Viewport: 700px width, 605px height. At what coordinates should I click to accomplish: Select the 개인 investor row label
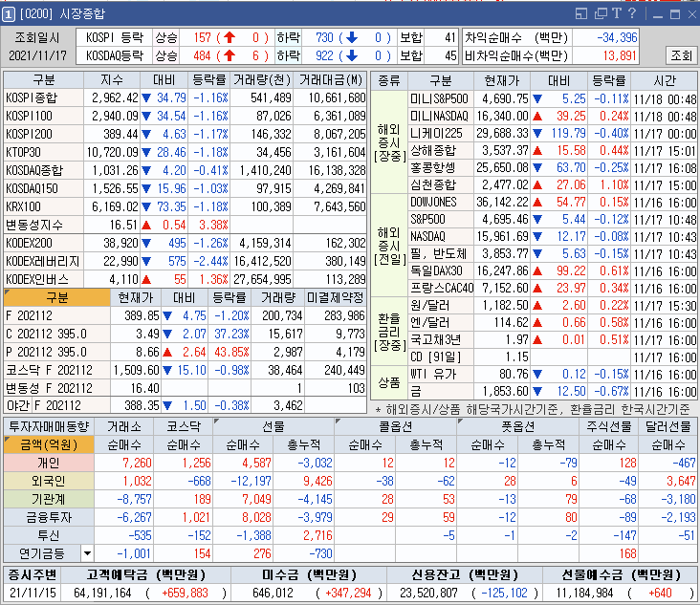click(49, 463)
